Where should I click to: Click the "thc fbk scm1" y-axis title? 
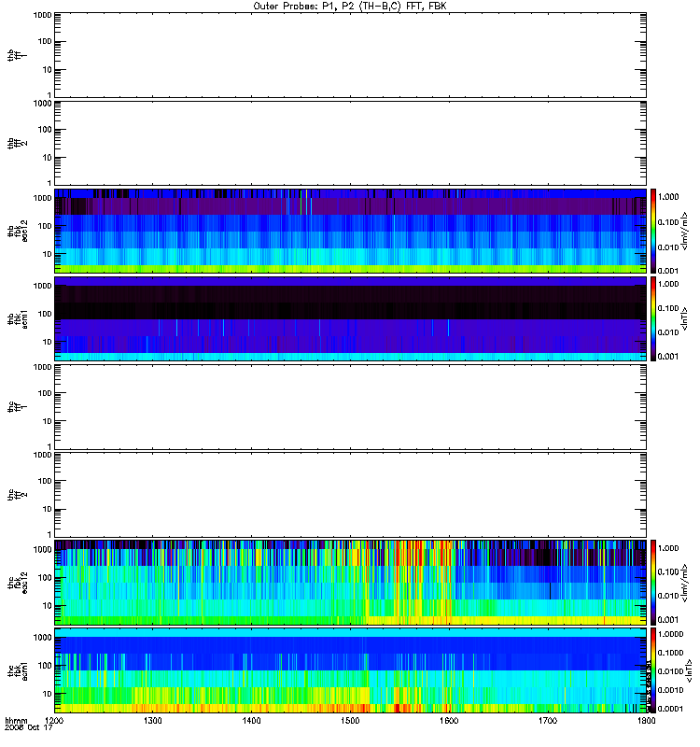tap(17, 670)
